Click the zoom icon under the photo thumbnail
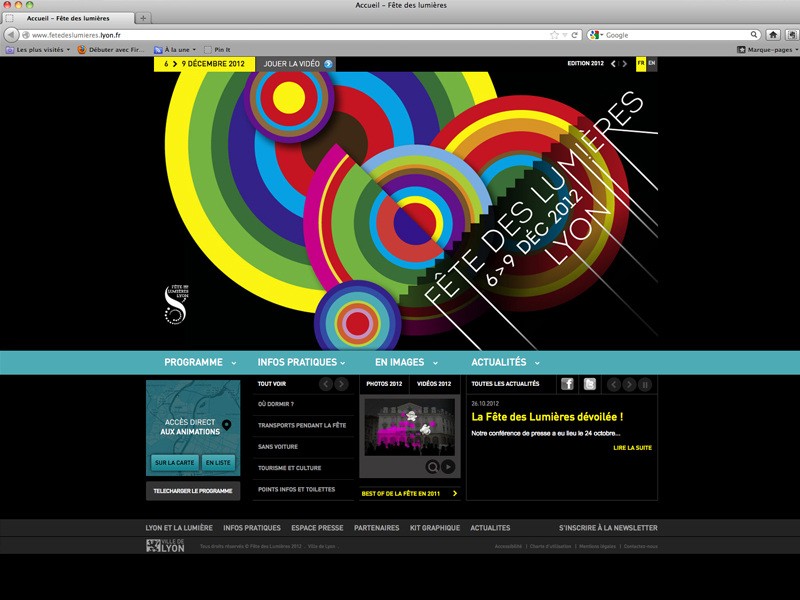 point(432,467)
